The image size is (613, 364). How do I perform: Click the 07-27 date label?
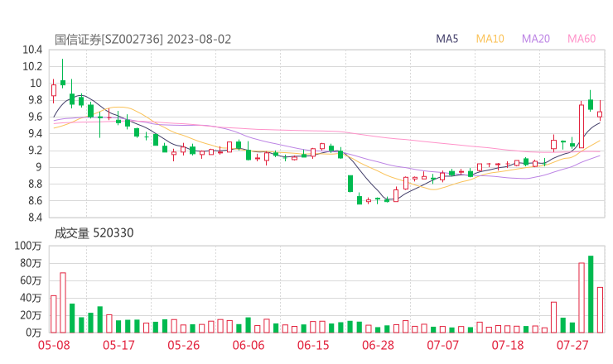click(x=572, y=345)
